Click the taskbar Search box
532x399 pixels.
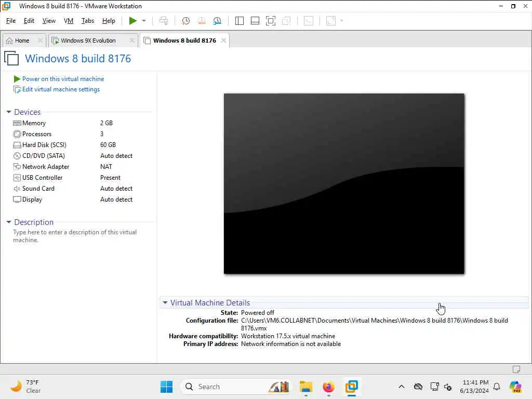click(236, 387)
